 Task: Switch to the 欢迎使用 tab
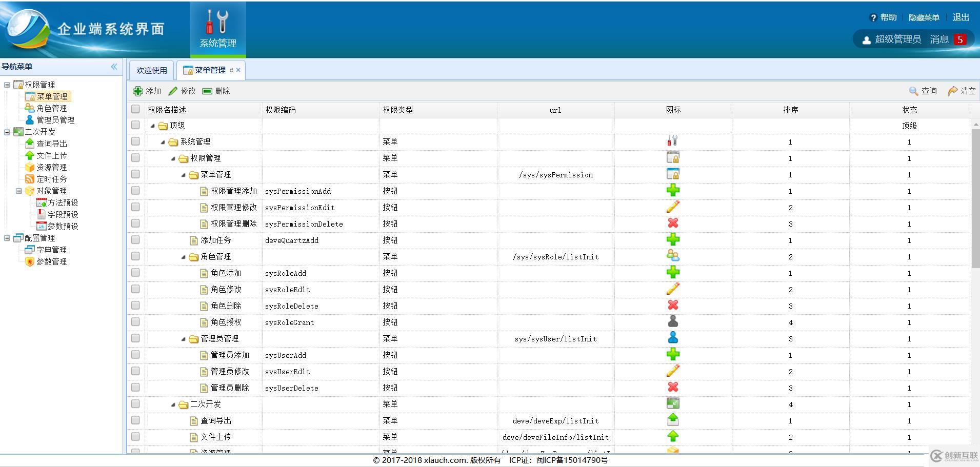pyautogui.click(x=152, y=69)
